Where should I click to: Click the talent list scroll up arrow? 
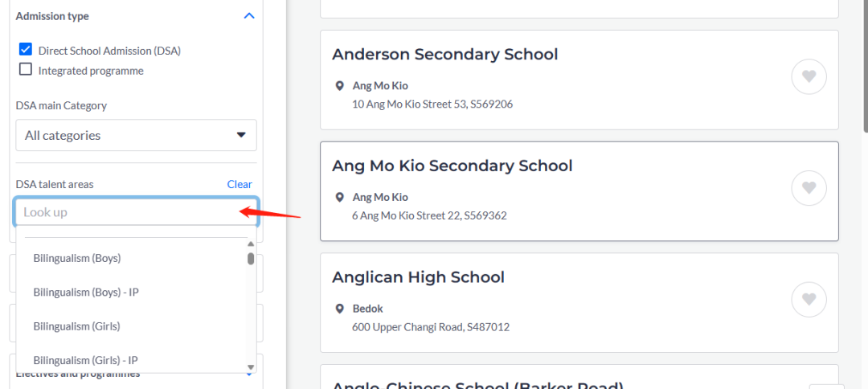(x=251, y=244)
